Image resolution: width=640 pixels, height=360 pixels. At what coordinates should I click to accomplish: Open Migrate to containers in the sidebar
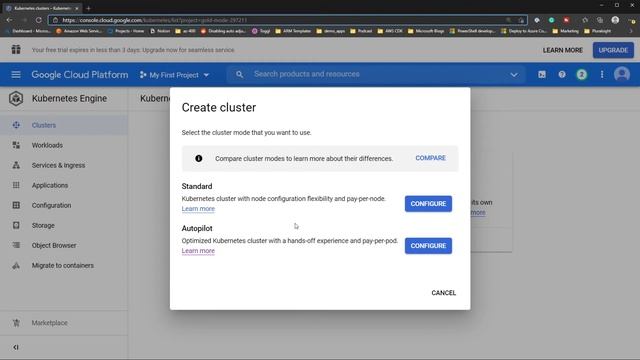[x=62, y=265]
